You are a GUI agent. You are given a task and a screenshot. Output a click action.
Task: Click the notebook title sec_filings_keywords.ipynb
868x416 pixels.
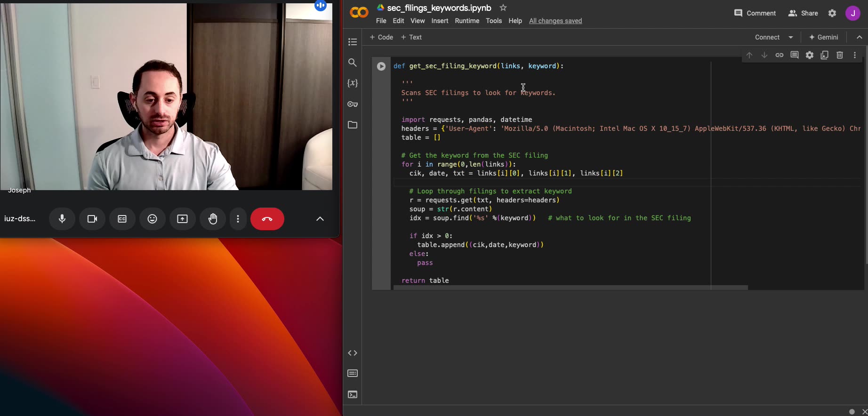pos(439,8)
